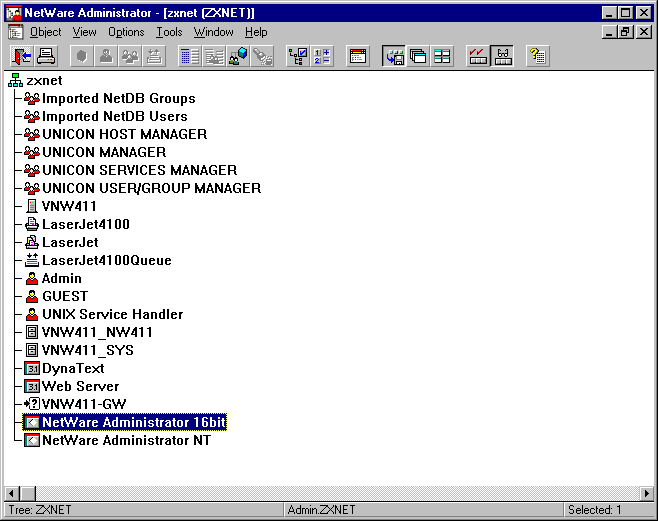
Task: Click the Sort and Include toolbar icon
Action: tap(322, 56)
